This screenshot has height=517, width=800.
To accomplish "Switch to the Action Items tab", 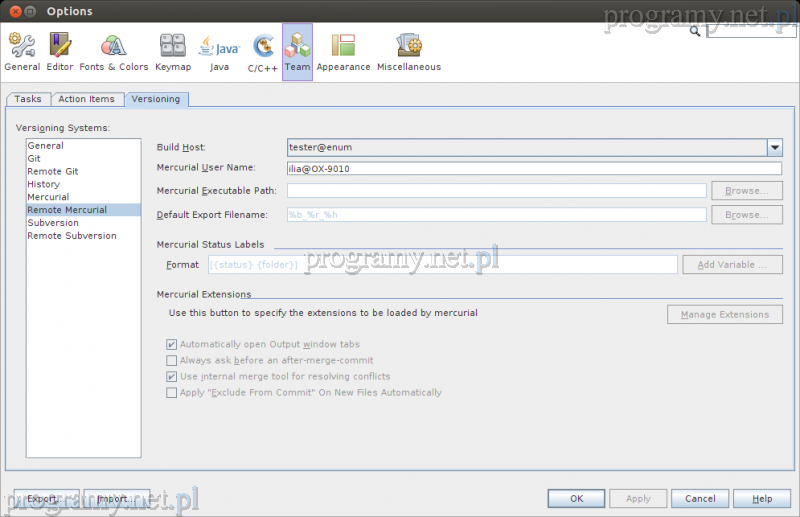I will click(86, 99).
